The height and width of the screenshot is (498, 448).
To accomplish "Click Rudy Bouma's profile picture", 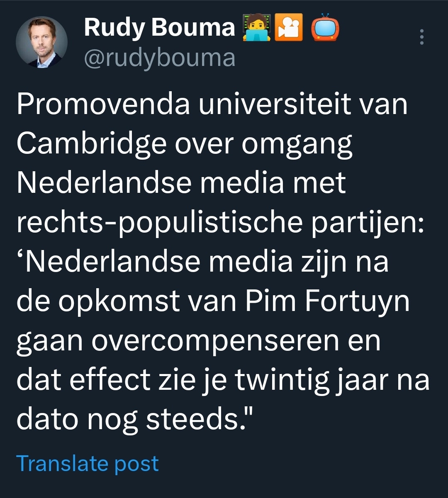I will point(41,41).
